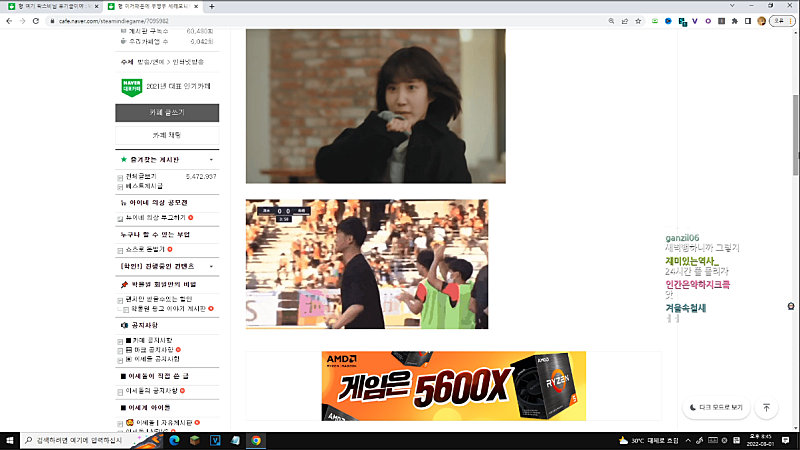Open the Chrome profile avatar

point(762,21)
